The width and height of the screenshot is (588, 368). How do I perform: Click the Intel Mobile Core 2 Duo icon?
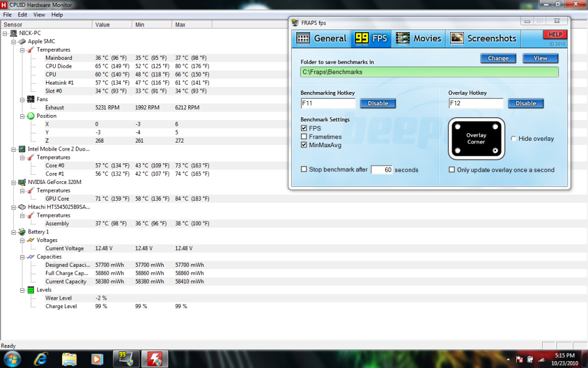22,149
